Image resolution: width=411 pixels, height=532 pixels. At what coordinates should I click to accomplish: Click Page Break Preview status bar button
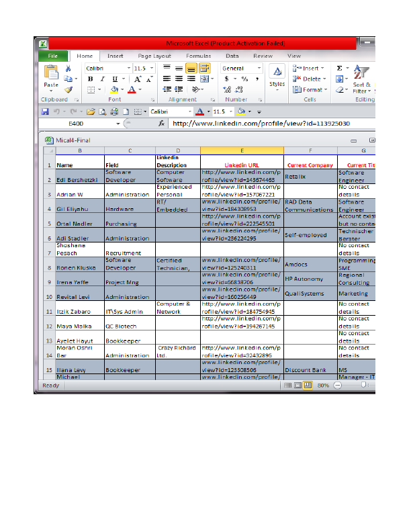(308, 386)
